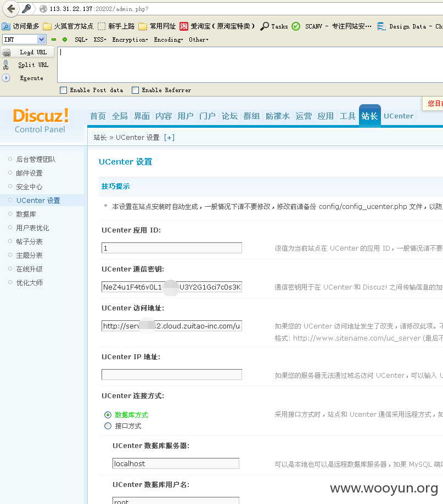Viewport: 443px width, 504px height.
Task: Open the 站长 tab
Action: coord(369,116)
